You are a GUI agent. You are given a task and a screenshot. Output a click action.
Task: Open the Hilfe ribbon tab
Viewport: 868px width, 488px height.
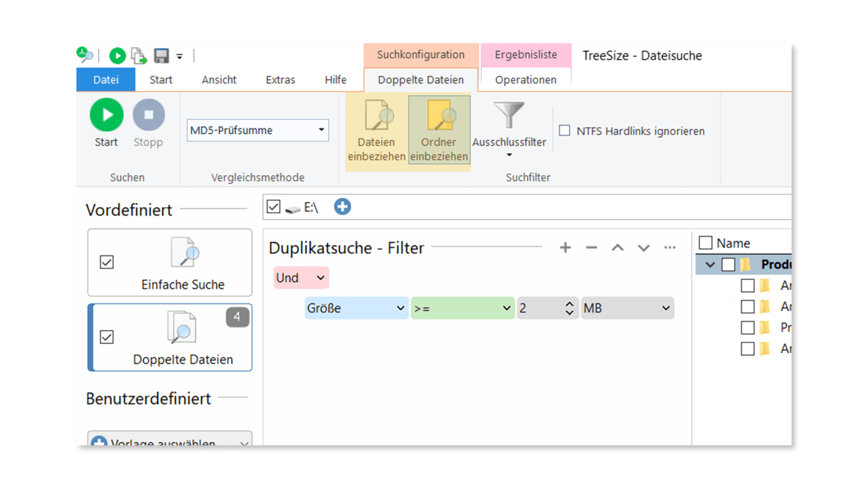click(335, 80)
